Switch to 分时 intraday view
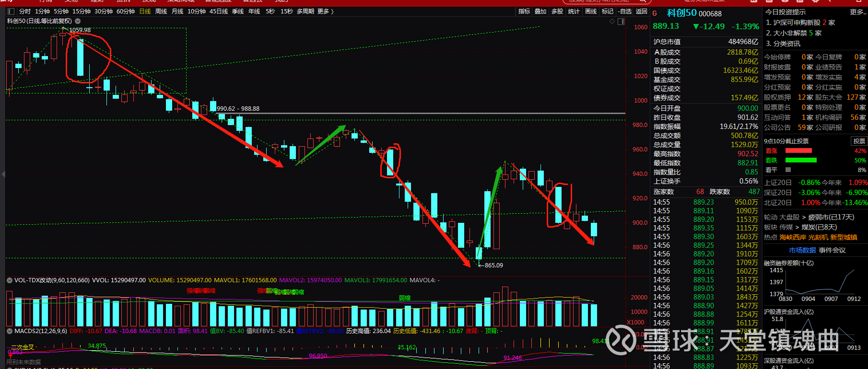868x369 pixels. point(24,11)
